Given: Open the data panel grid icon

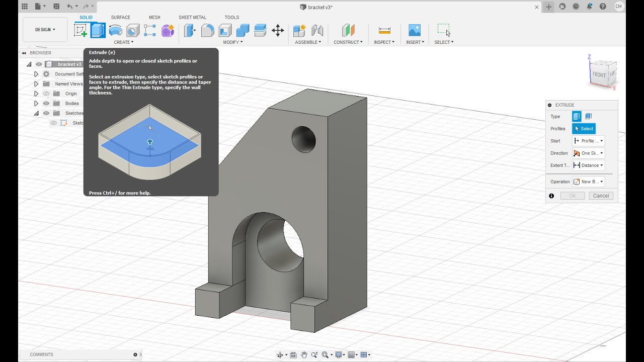Looking at the screenshot, I should [25, 7].
